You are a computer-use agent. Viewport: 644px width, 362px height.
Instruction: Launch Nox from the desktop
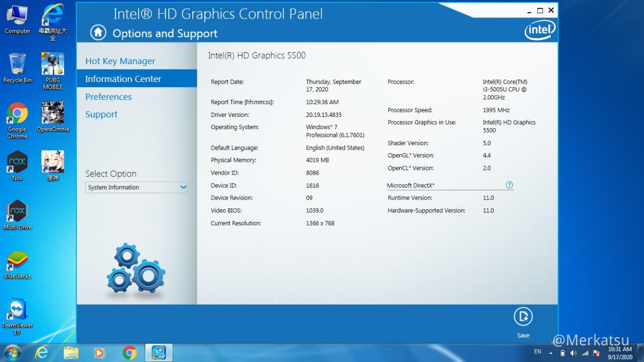(17, 166)
